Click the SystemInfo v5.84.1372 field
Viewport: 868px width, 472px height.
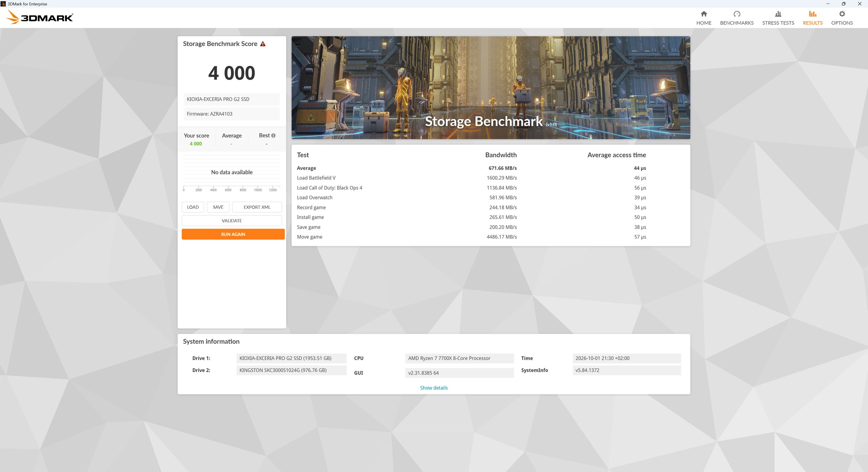(x=627, y=370)
